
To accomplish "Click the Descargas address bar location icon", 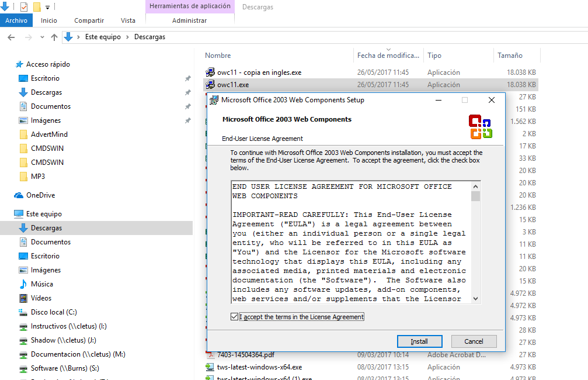I will click(x=68, y=37).
